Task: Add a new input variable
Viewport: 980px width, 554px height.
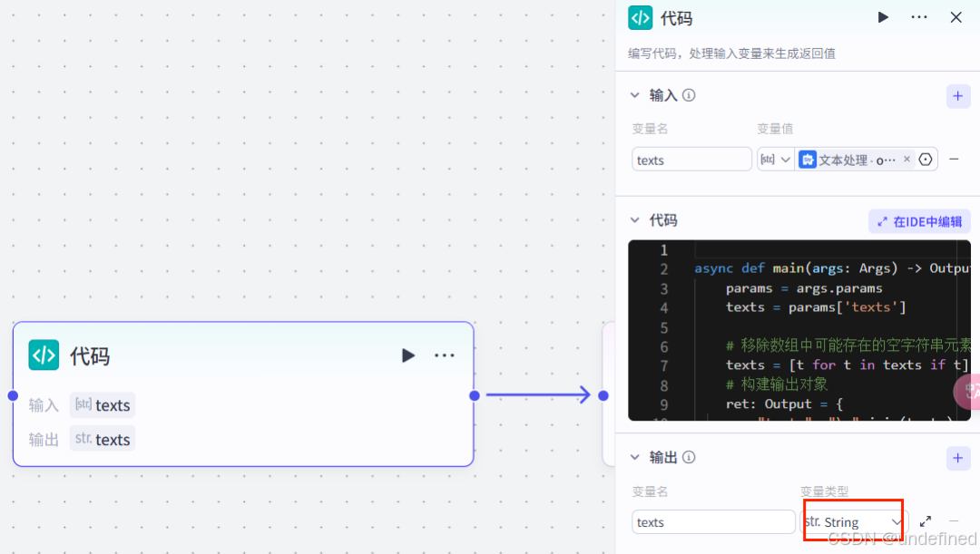Action: 958,96
